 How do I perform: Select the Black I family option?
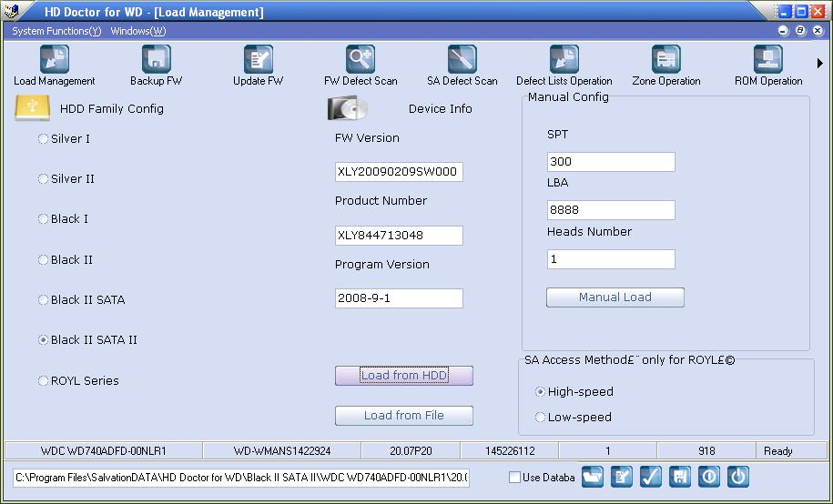tap(43, 219)
